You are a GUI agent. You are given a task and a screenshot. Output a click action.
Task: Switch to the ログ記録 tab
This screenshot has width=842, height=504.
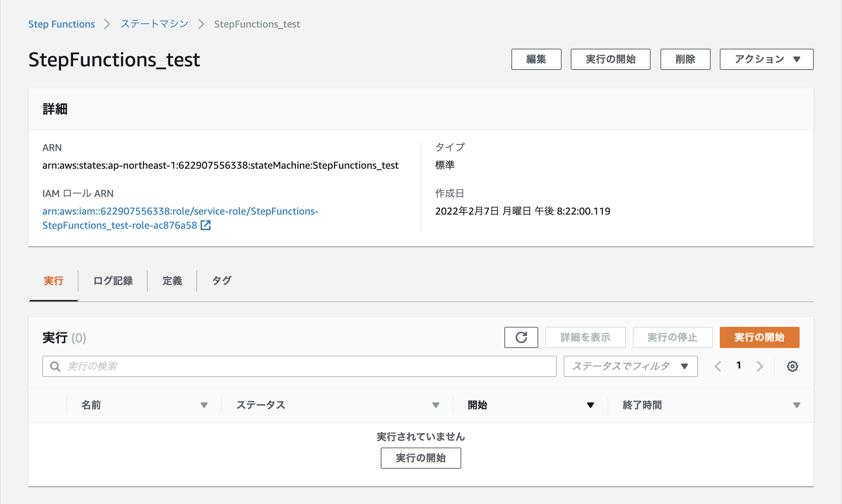[x=113, y=281]
